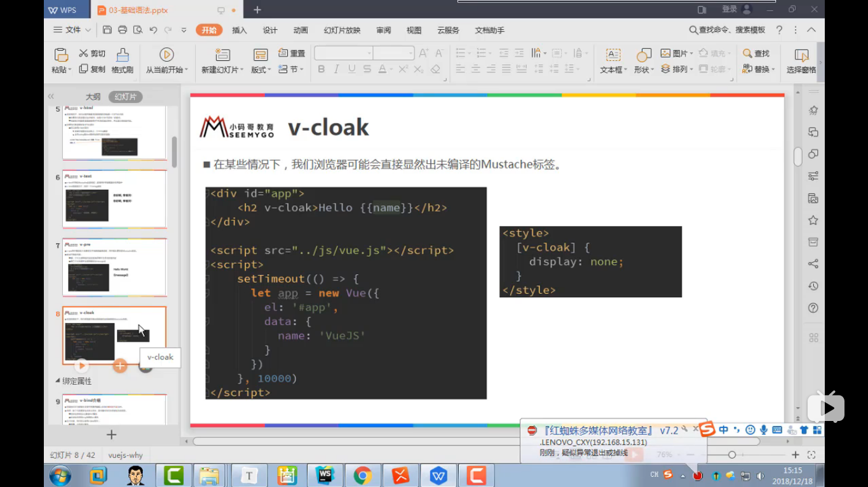868x487 pixels.
Task: Click the slide panel vertical scrollbar
Action: (174, 152)
